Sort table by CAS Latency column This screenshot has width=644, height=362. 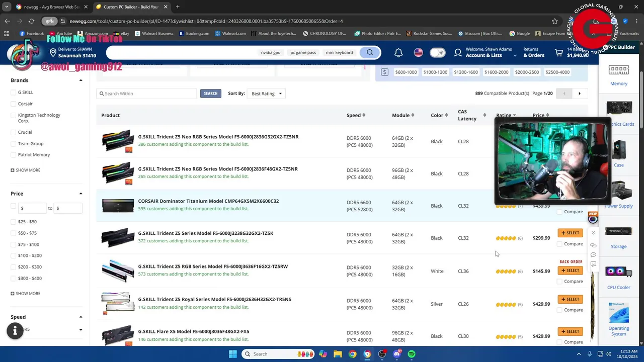tap(471, 115)
